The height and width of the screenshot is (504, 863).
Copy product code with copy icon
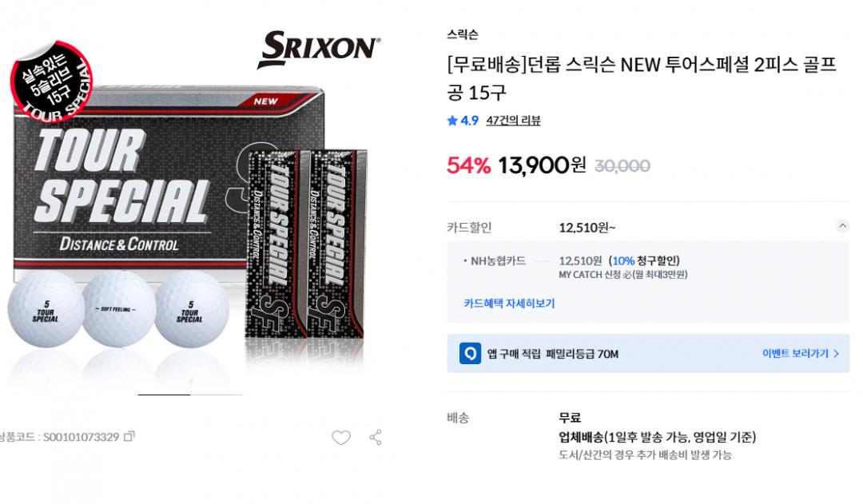[129, 437]
